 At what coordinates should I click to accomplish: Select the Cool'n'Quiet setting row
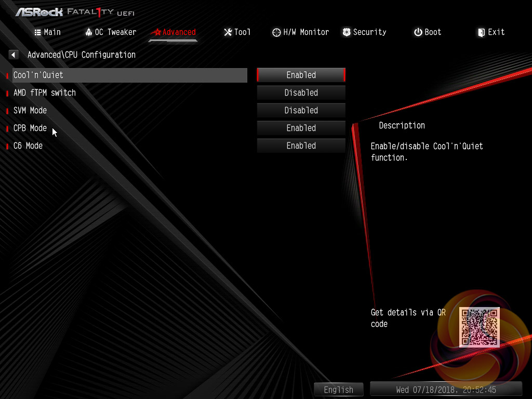[129, 75]
